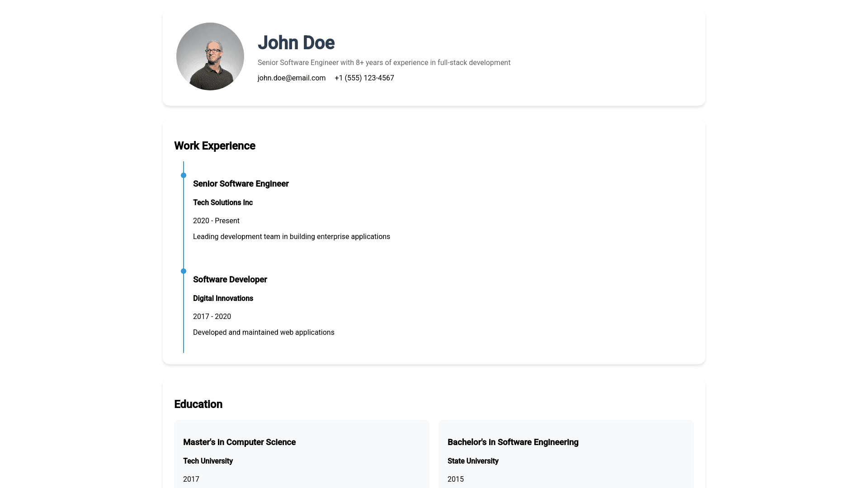
Task: Click the Software Developer job title
Action: click(x=230, y=280)
